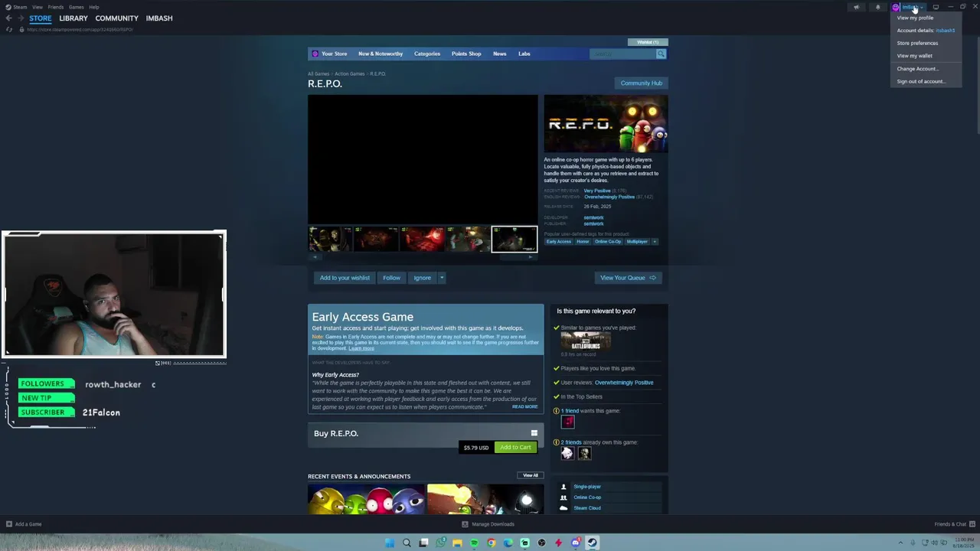Open the Wishlist button above the store bar
This screenshot has width=980, height=551.
pos(648,42)
